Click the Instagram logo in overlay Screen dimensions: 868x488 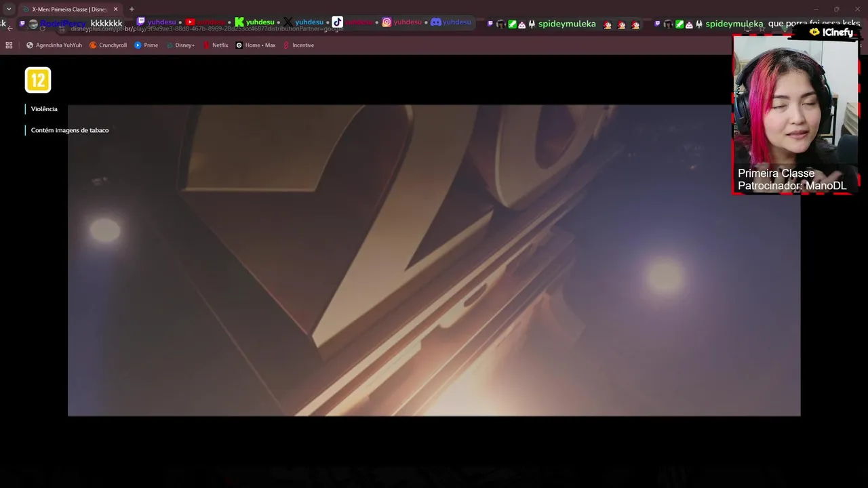coord(387,22)
